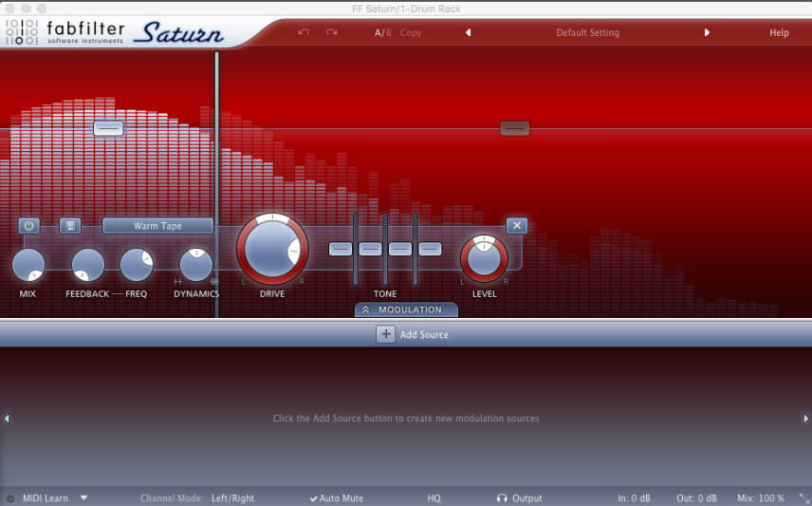Click the MIX knob
The width and height of the screenshot is (812, 506).
pyautogui.click(x=28, y=265)
